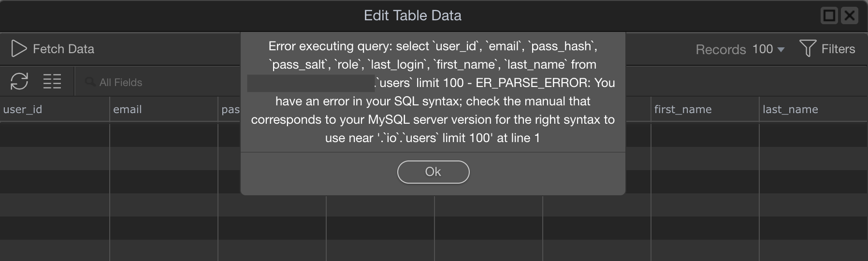This screenshot has width=868, height=261.
Task: Click the refresh arrows icon
Action: coord(19,81)
